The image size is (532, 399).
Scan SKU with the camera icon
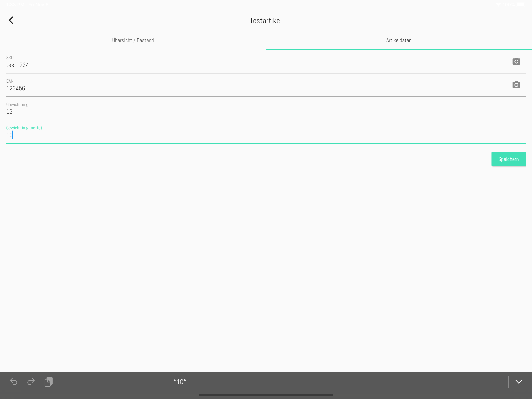tap(516, 61)
